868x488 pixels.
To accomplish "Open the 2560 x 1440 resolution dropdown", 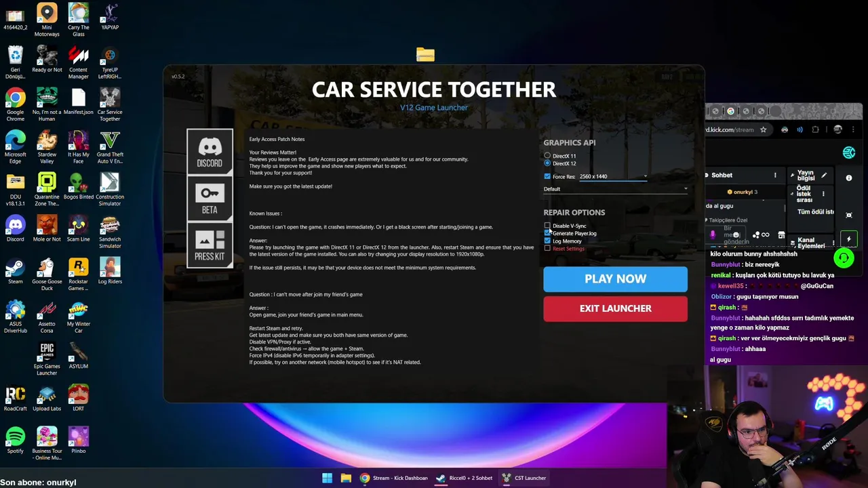I will [x=613, y=176].
